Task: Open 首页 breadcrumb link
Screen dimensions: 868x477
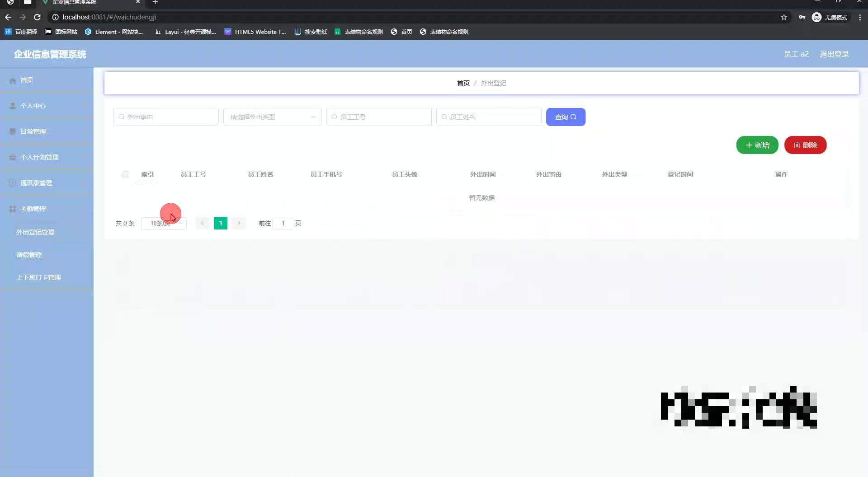Action: point(462,83)
